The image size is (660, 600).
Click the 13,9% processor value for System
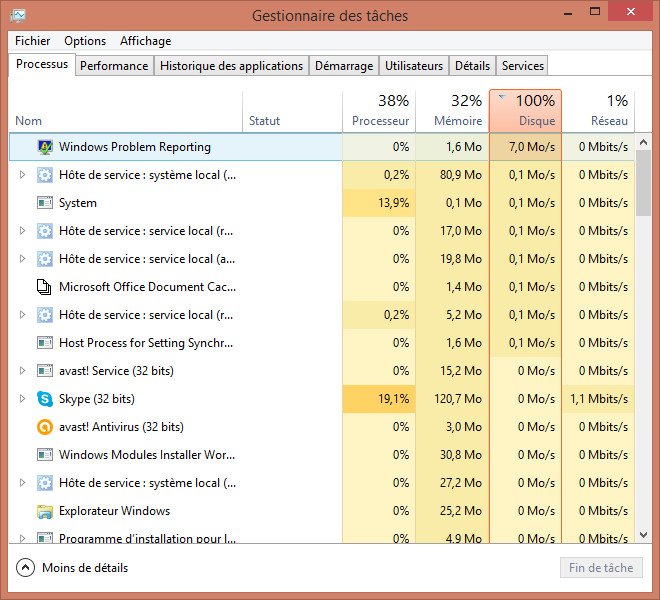394,203
